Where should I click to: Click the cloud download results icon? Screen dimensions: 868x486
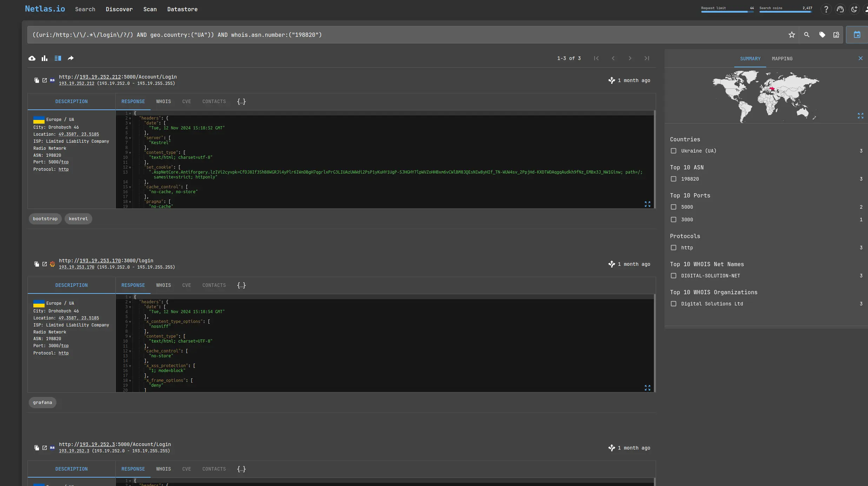click(x=32, y=58)
